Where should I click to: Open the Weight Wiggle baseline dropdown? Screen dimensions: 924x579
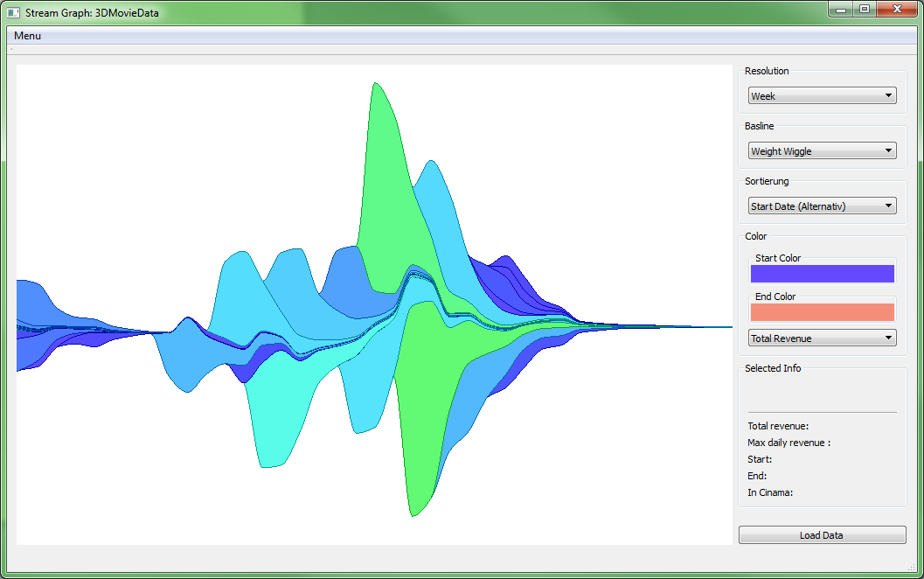pyautogui.click(x=822, y=151)
